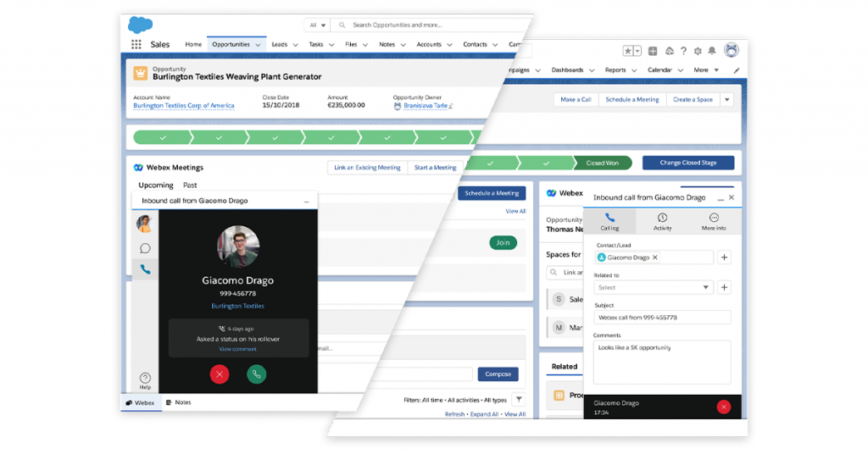The image size is (868, 454).
Task: Click the user avatar in the call sidebar
Action: click(x=144, y=224)
